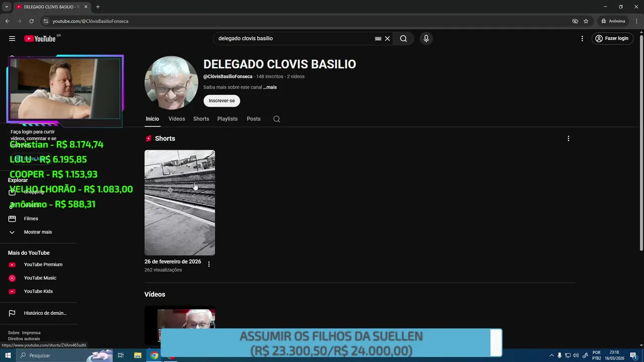Open Histórico de denúncias flag item
644x362 pixels.
[38, 313]
